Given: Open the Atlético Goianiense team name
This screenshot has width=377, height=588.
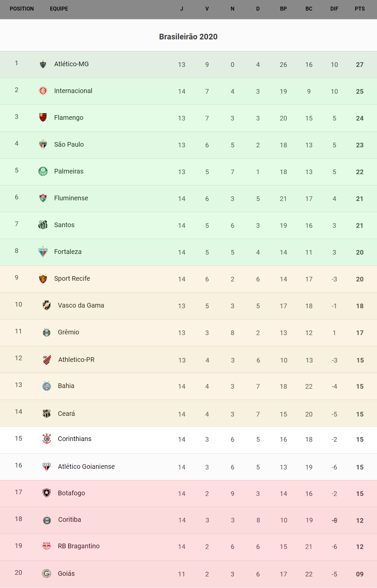Looking at the screenshot, I should click(x=86, y=466).
